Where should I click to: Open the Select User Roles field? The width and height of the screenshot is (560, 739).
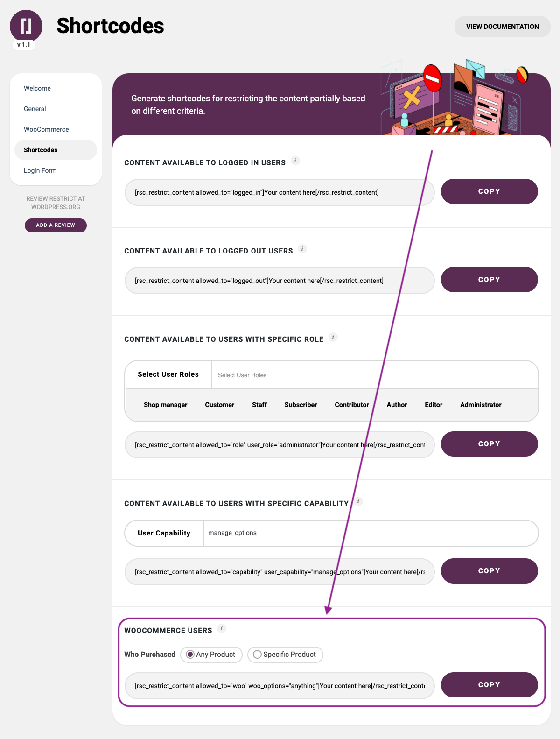pos(373,375)
